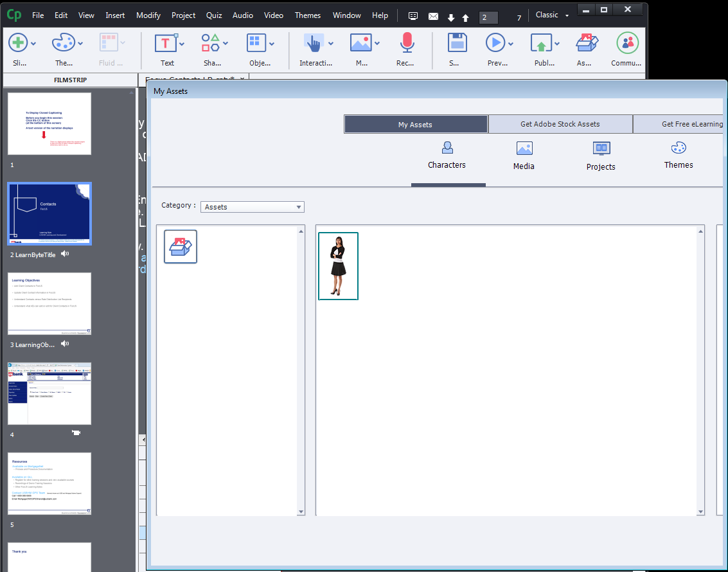
Task: Open the Shapes toolbar icon
Action: [211, 43]
